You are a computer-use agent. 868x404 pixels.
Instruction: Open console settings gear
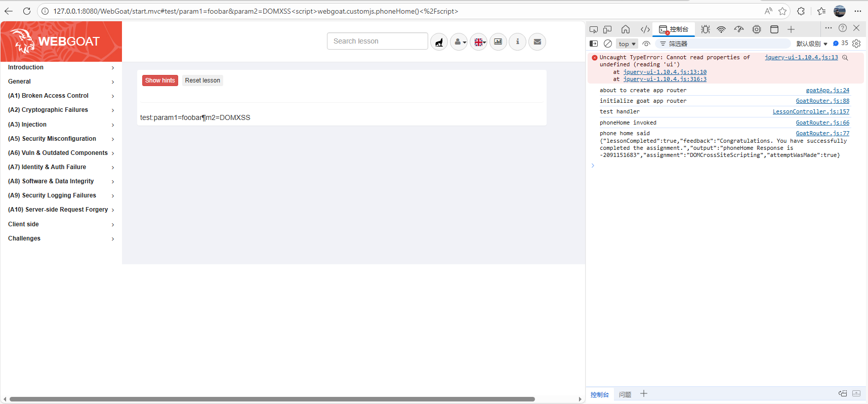(x=856, y=44)
